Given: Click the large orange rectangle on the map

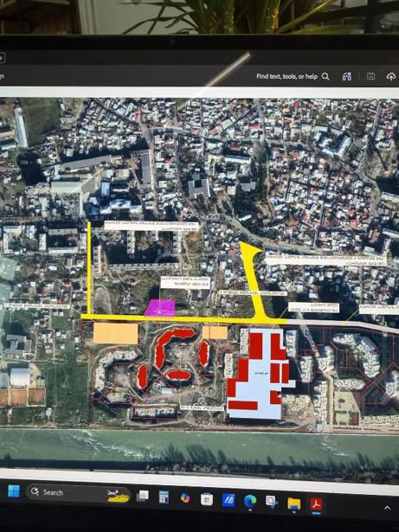Looking at the screenshot, I should [115, 333].
